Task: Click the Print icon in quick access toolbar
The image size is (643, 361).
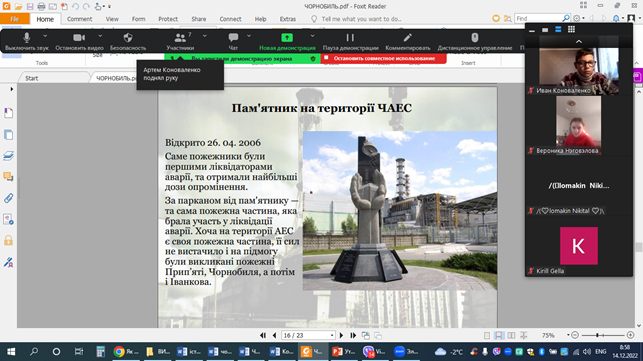Action: [x=41, y=6]
